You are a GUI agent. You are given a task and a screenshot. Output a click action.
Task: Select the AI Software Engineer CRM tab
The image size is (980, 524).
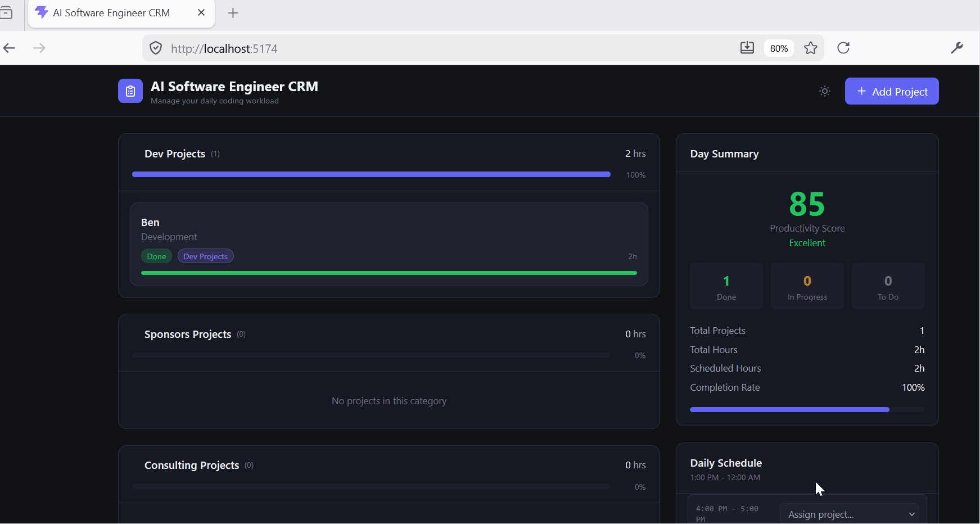(111, 13)
